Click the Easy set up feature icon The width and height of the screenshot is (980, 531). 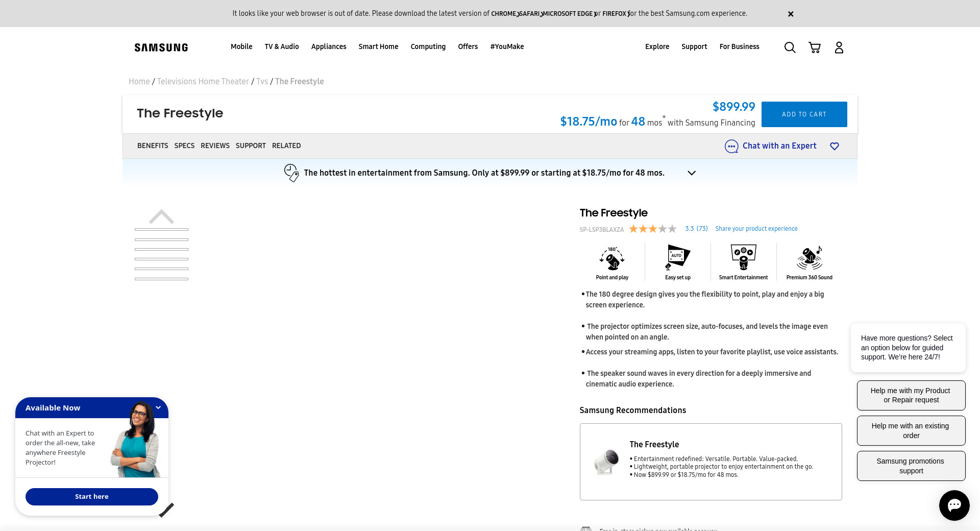pos(677,258)
